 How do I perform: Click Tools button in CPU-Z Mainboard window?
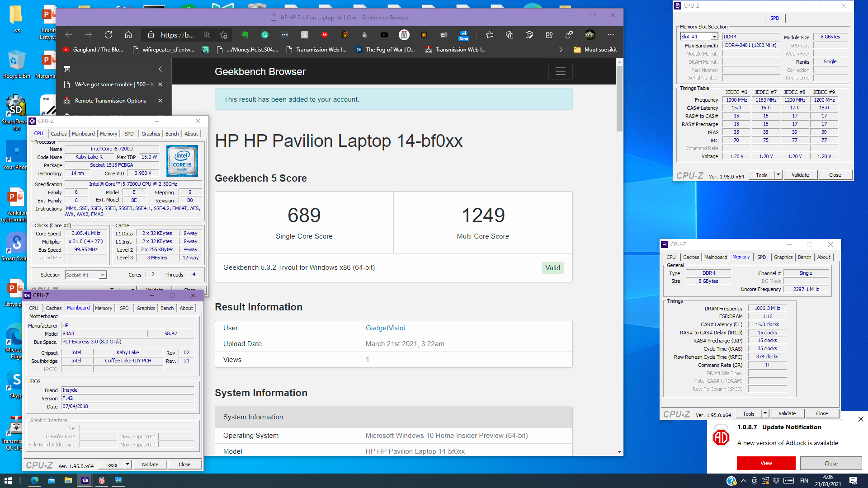[x=111, y=465]
